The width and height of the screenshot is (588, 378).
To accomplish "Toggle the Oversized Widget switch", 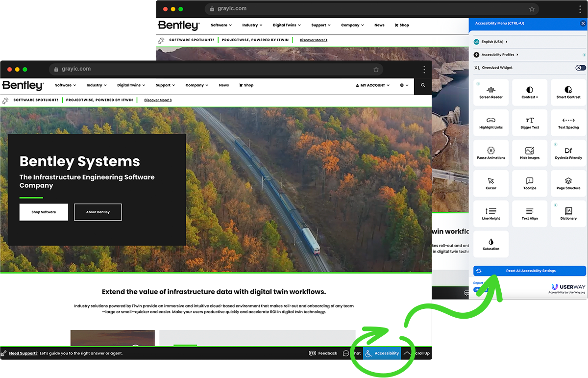I will tap(580, 68).
